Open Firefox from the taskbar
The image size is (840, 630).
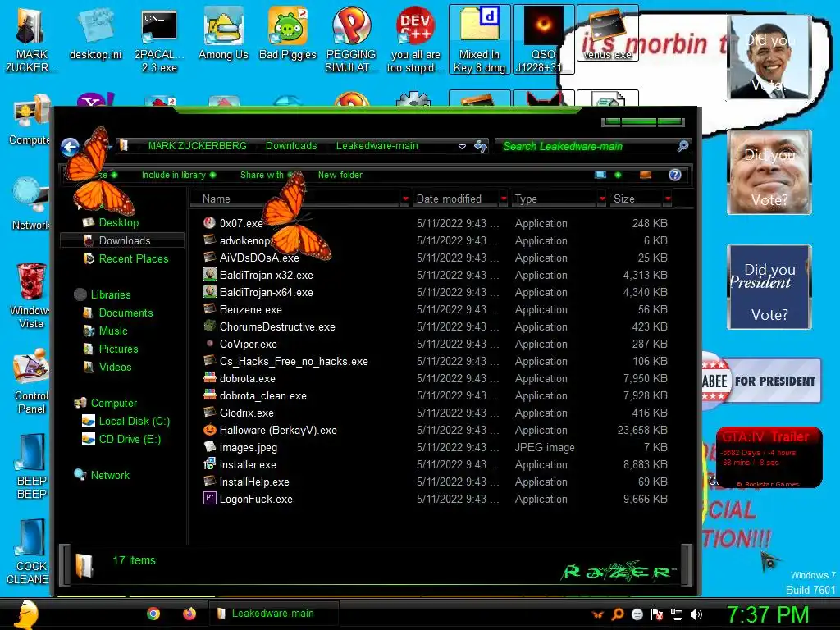[189, 614]
